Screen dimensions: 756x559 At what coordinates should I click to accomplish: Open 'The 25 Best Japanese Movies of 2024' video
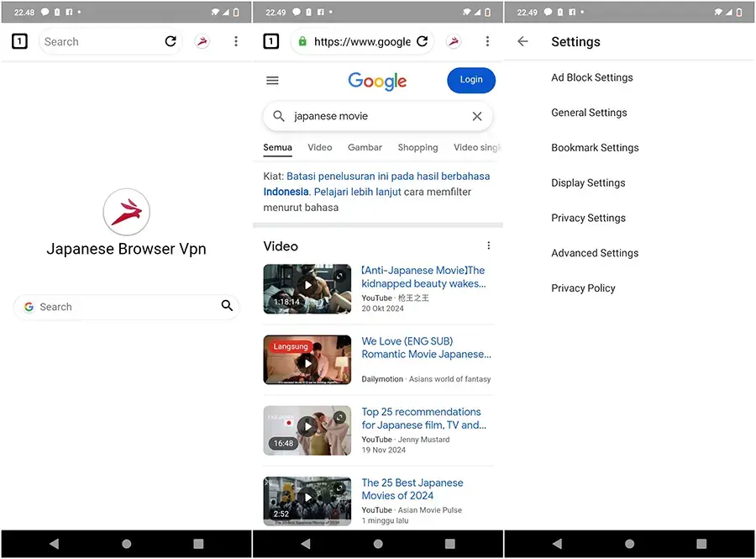412,489
